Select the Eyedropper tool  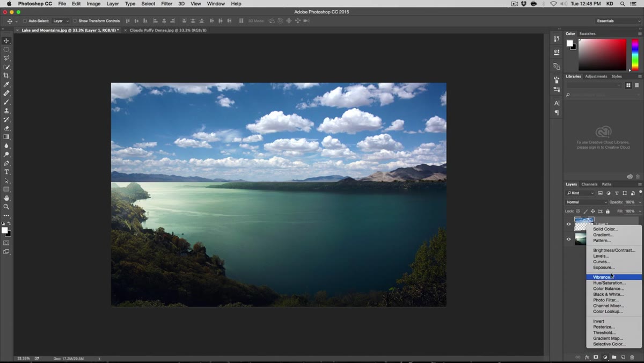pyautogui.click(x=6, y=85)
